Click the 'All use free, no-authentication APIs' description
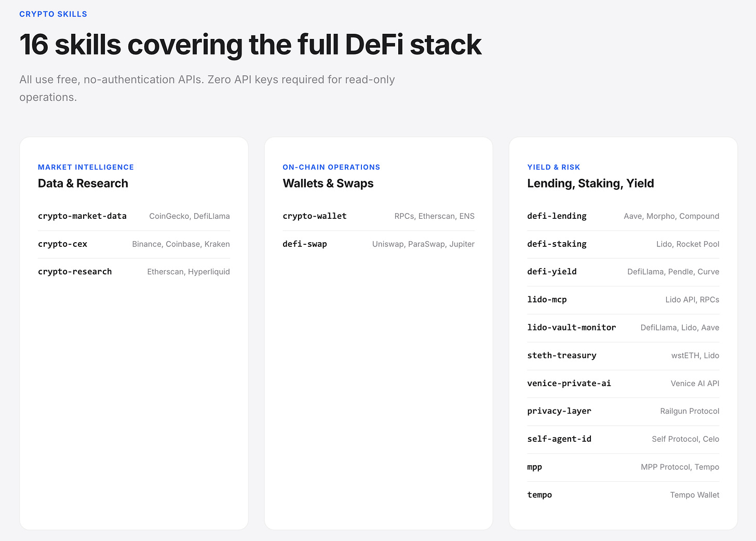 [x=207, y=88]
